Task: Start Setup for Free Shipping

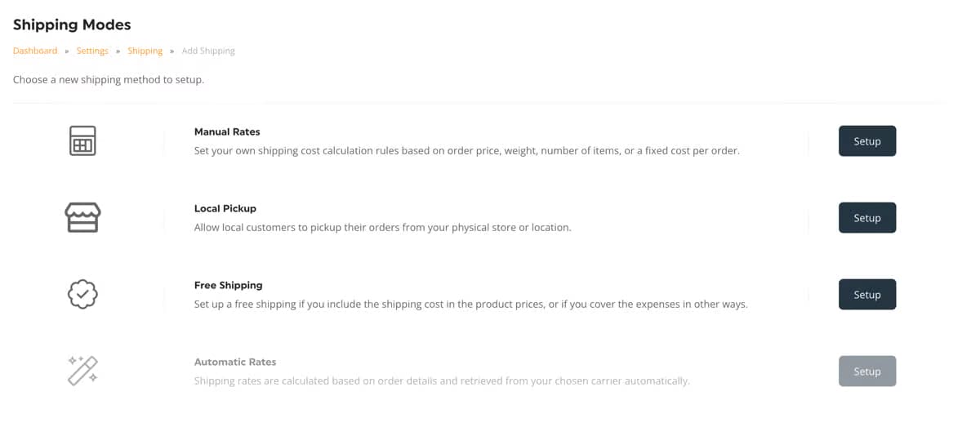Action: pos(866,295)
